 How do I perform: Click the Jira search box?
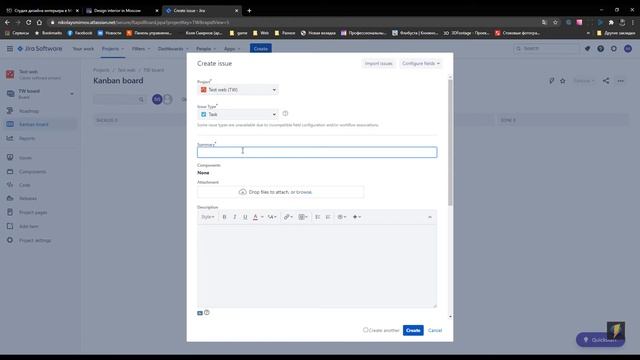click(x=547, y=49)
